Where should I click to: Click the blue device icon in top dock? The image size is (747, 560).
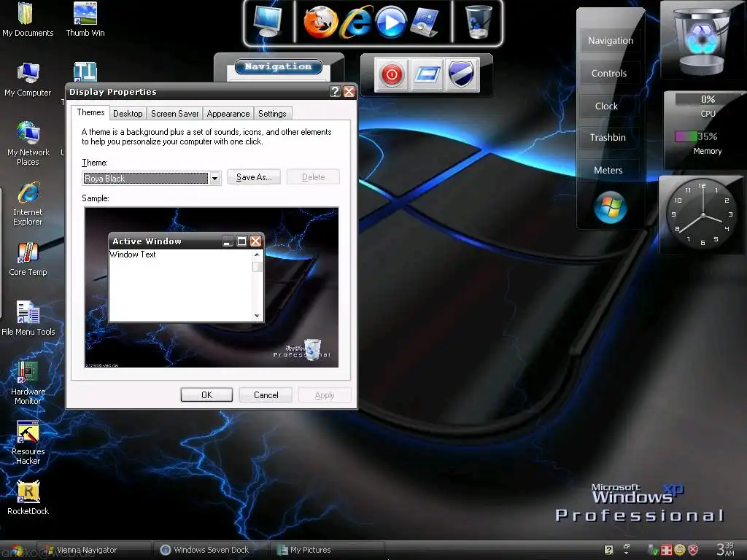click(425, 23)
